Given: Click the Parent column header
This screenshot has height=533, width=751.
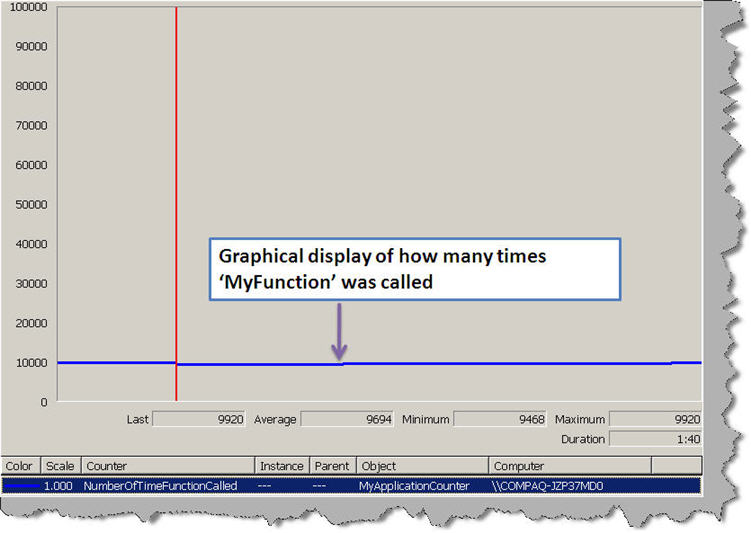Looking at the screenshot, I should [x=331, y=466].
